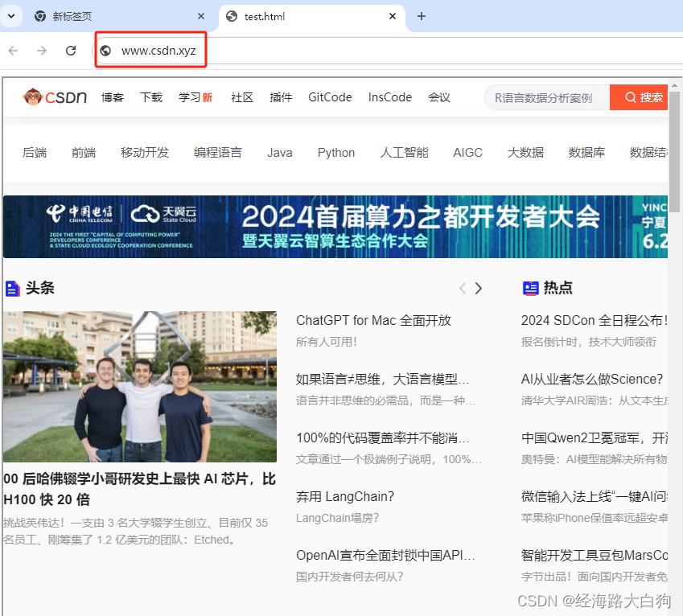Image resolution: width=683 pixels, height=616 pixels.
Task: Open the 学习 navigation item
Action: [195, 97]
